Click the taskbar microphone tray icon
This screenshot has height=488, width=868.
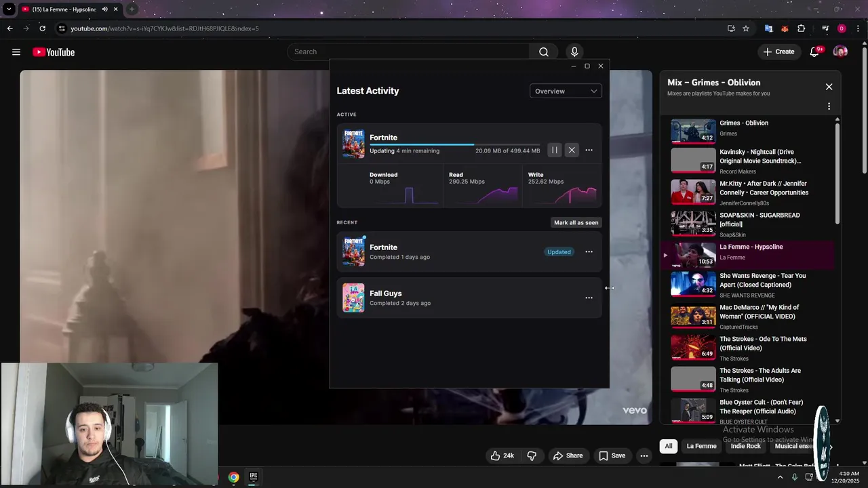coord(795,477)
